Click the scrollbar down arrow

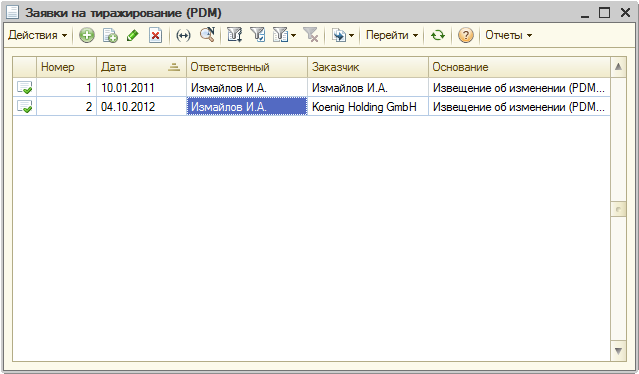tap(618, 351)
